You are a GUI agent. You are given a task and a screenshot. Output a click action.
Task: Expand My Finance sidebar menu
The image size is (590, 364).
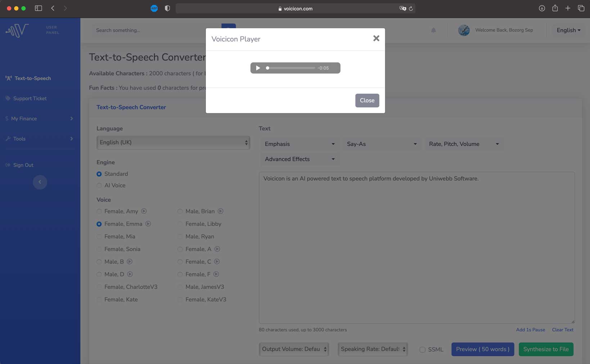[x=40, y=118]
